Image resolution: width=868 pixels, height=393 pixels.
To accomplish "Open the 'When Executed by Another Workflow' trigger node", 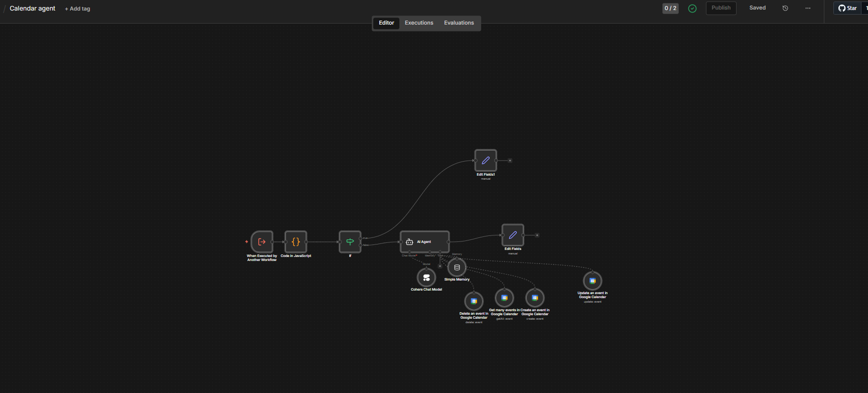I will [262, 242].
